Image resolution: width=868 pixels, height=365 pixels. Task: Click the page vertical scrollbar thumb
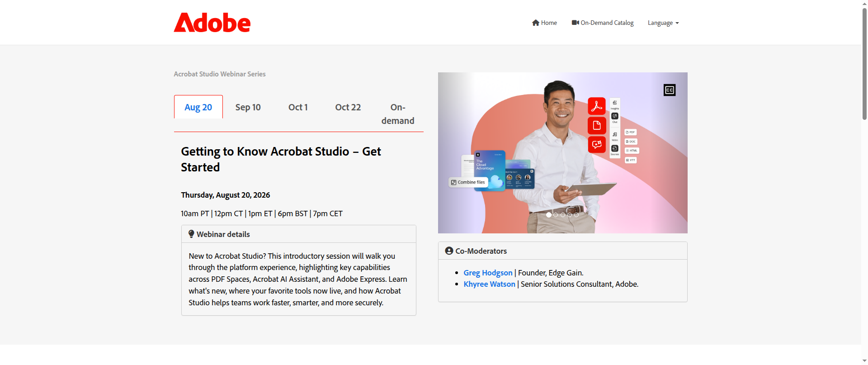(864, 63)
